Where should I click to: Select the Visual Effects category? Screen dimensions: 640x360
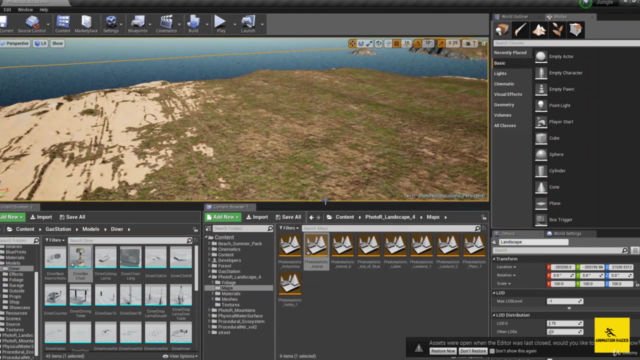(x=508, y=94)
